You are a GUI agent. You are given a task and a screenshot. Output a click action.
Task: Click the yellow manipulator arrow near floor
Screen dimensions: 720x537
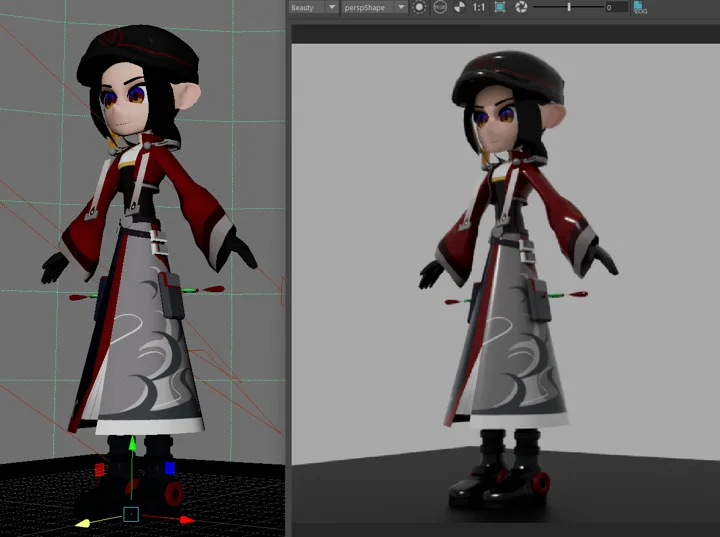[83, 523]
